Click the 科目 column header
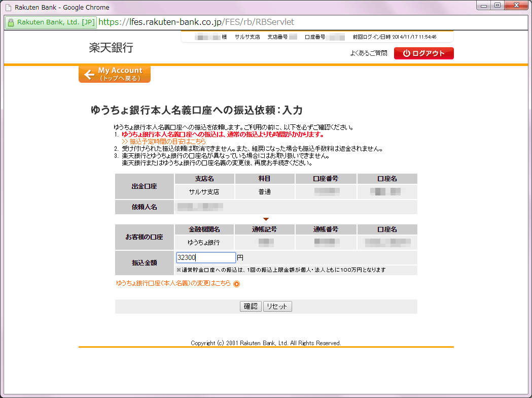The height and width of the screenshot is (398, 532). (265, 179)
